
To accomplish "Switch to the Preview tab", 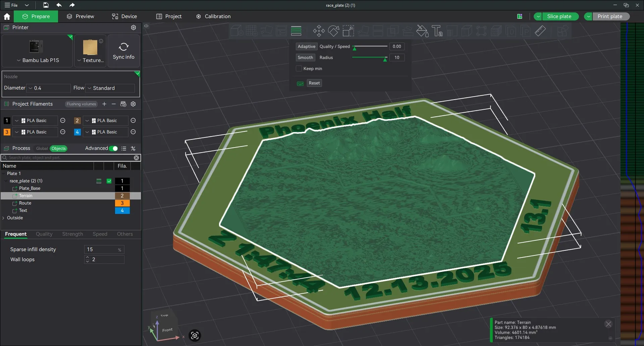I will [80, 16].
